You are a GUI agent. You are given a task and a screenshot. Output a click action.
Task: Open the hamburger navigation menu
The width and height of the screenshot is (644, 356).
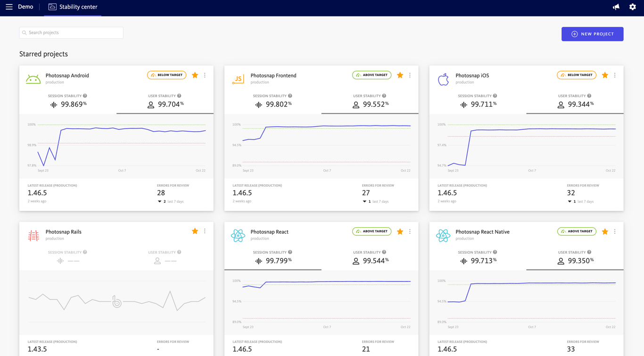pos(9,7)
